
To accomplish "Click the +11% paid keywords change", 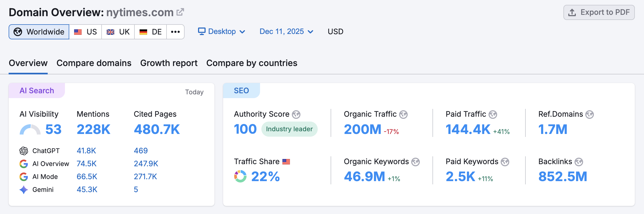I will 485,179.
